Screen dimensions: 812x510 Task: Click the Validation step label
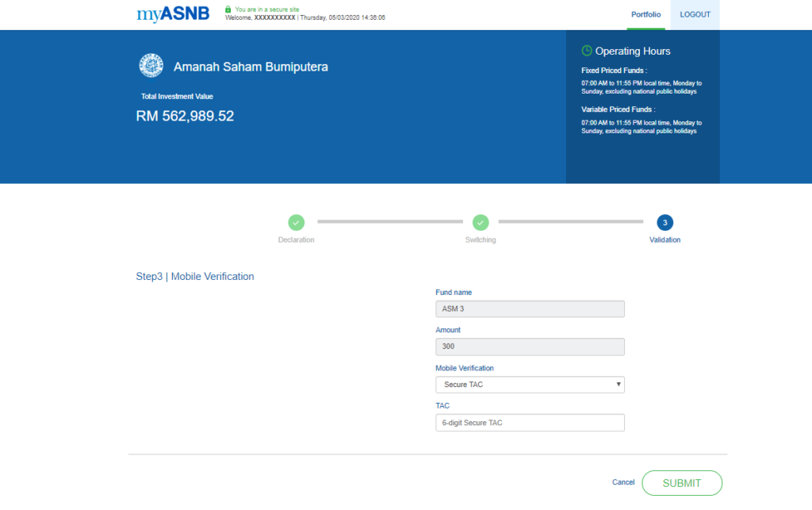(665, 240)
